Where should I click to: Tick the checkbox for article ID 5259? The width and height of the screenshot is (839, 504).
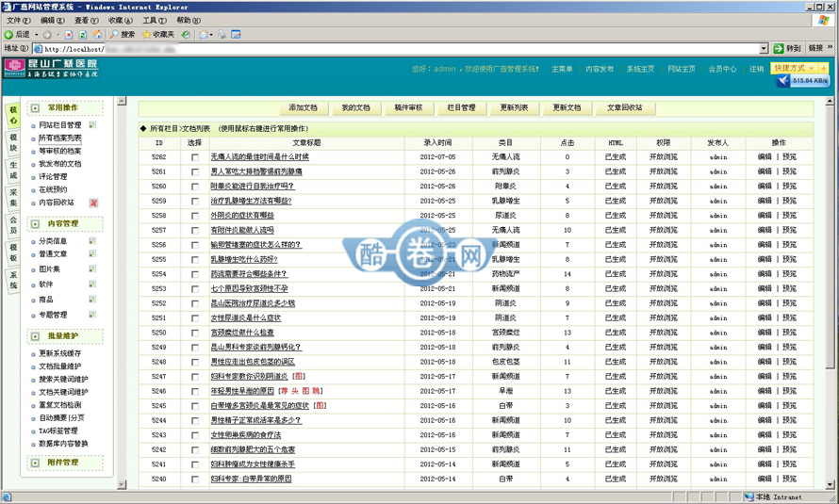195,202
